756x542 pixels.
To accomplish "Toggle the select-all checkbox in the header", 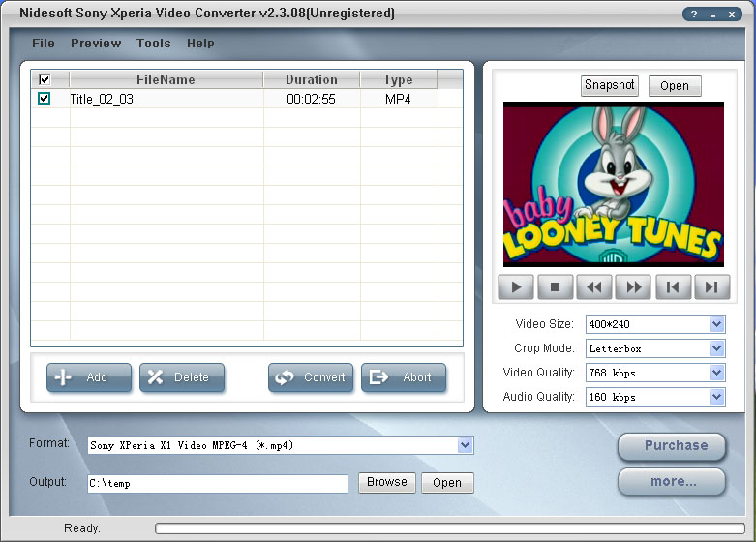I will point(44,79).
